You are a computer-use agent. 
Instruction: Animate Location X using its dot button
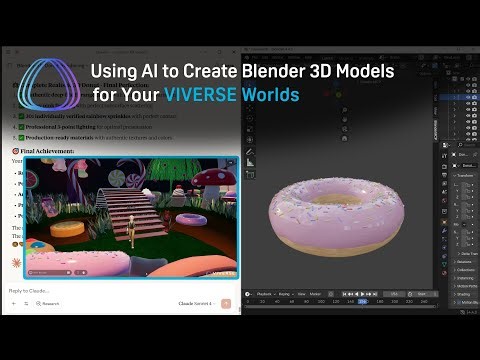[x=472, y=185]
